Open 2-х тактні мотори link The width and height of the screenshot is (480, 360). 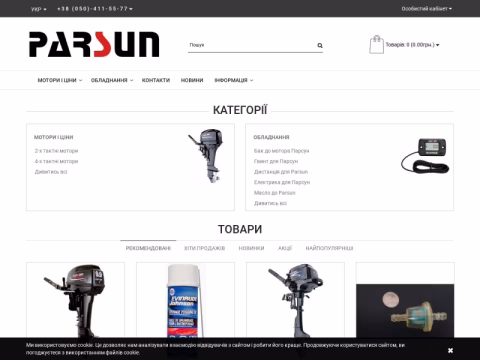(x=56, y=151)
